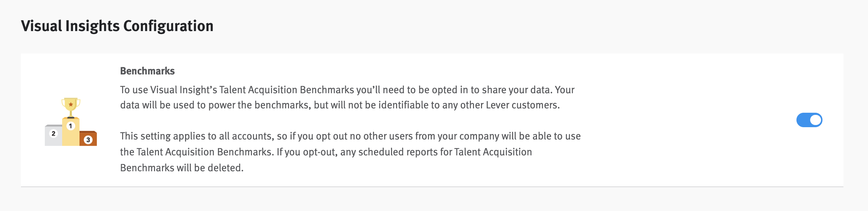Click the blue track of the Benchmarks switch
Screen dimensions: 868x211
click(x=803, y=120)
